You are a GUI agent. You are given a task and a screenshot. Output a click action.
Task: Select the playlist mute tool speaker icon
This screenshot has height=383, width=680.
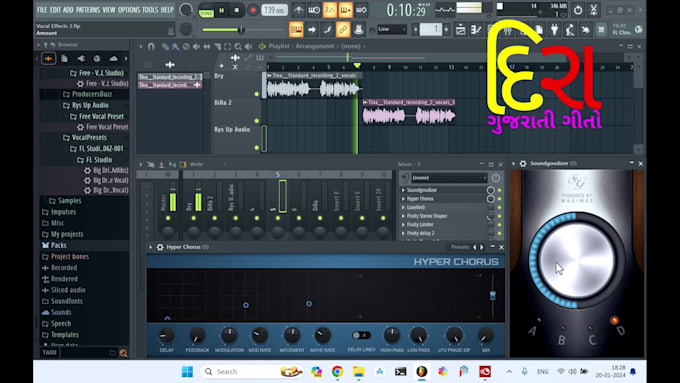196,46
